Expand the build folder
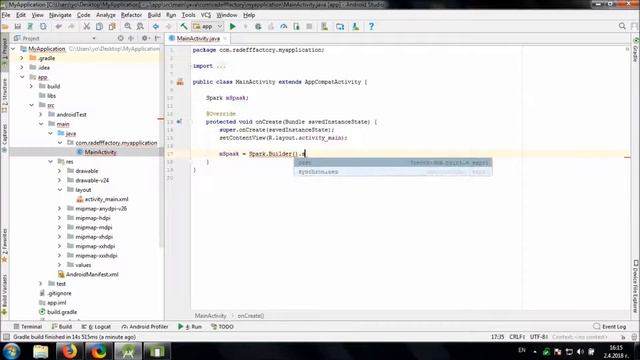 tap(31, 86)
